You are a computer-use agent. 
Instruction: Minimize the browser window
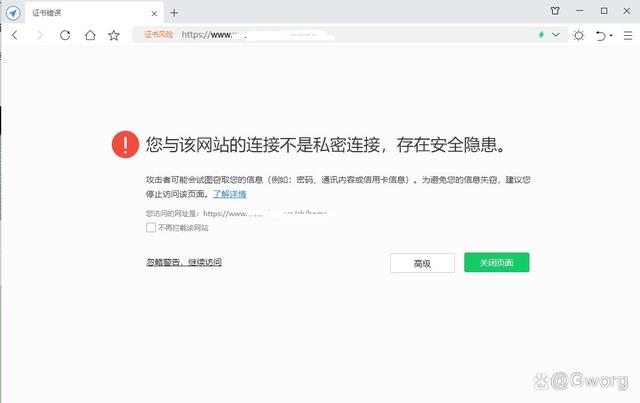pos(580,11)
